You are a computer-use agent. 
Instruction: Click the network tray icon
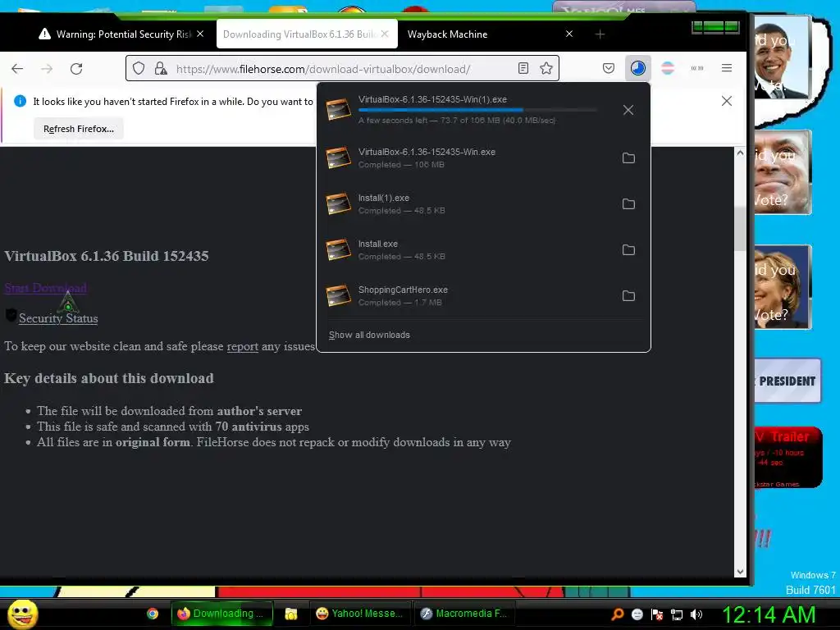[677, 614]
